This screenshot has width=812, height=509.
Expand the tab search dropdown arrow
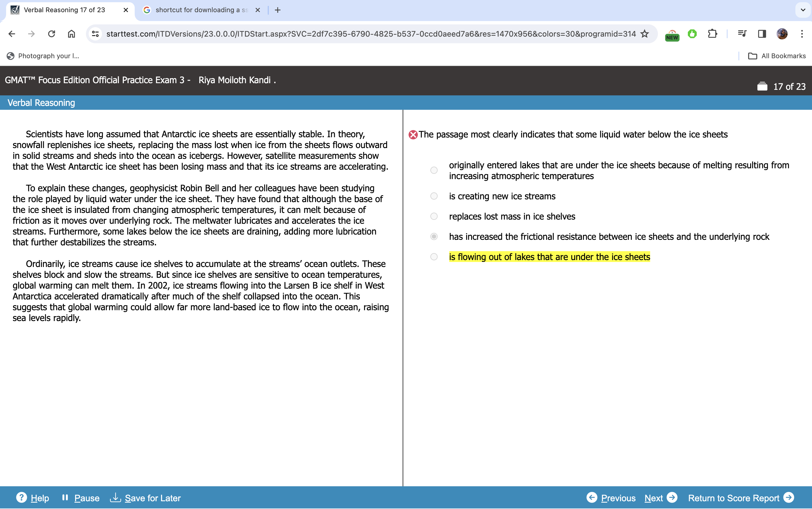[x=803, y=10]
